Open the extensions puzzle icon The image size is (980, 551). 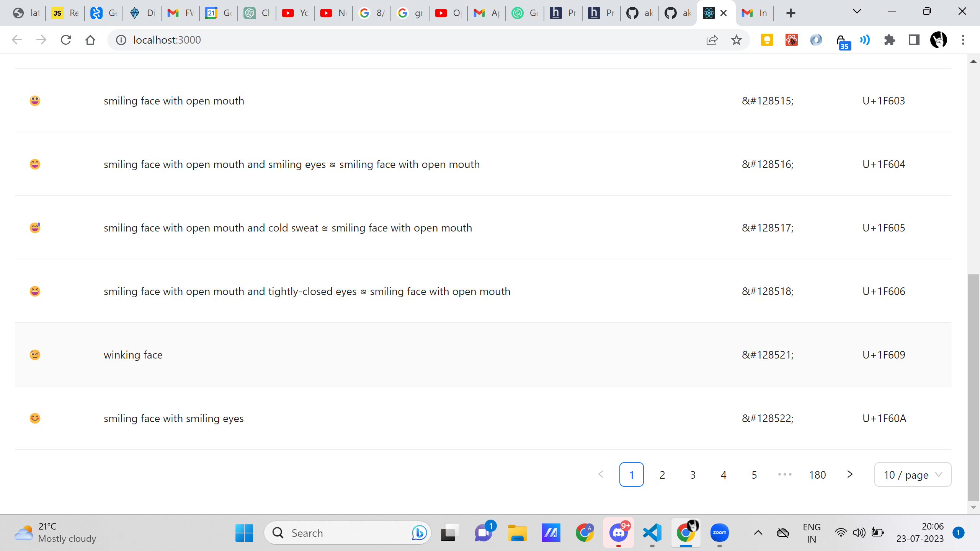tap(889, 40)
